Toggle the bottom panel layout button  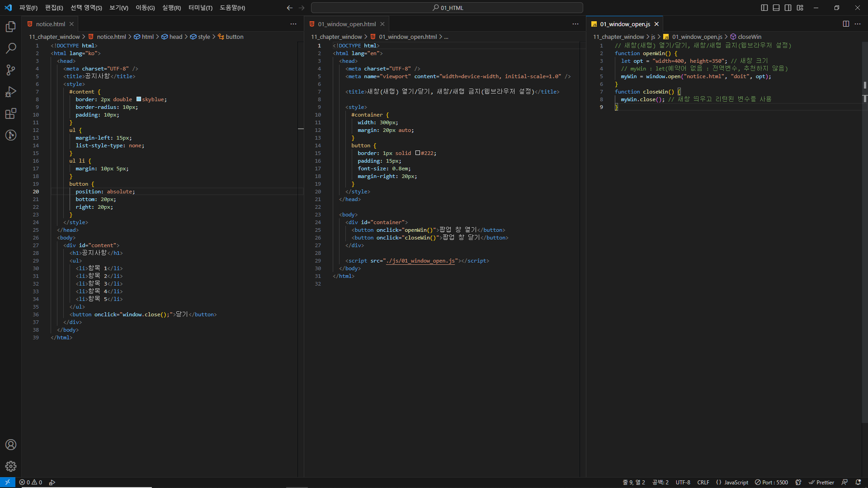776,8
